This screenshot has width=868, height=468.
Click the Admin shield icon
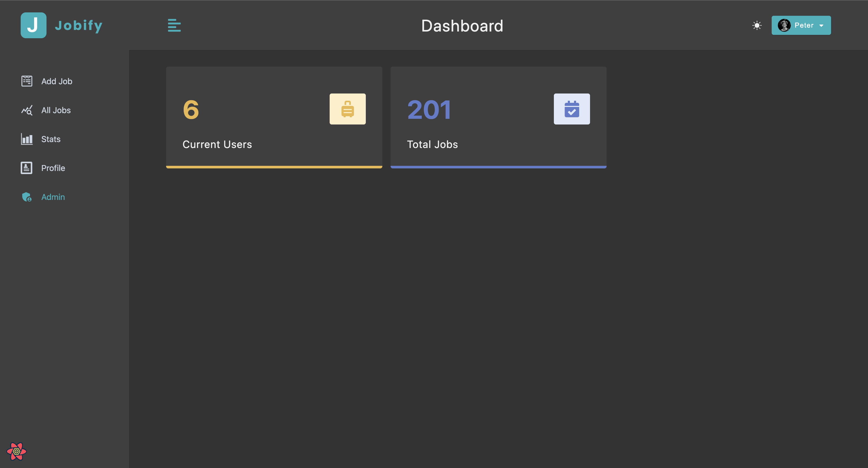click(x=27, y=197)
